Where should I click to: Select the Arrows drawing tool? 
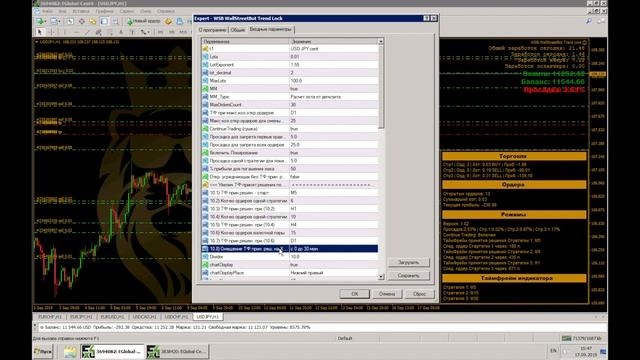click(x=143, y=32)
